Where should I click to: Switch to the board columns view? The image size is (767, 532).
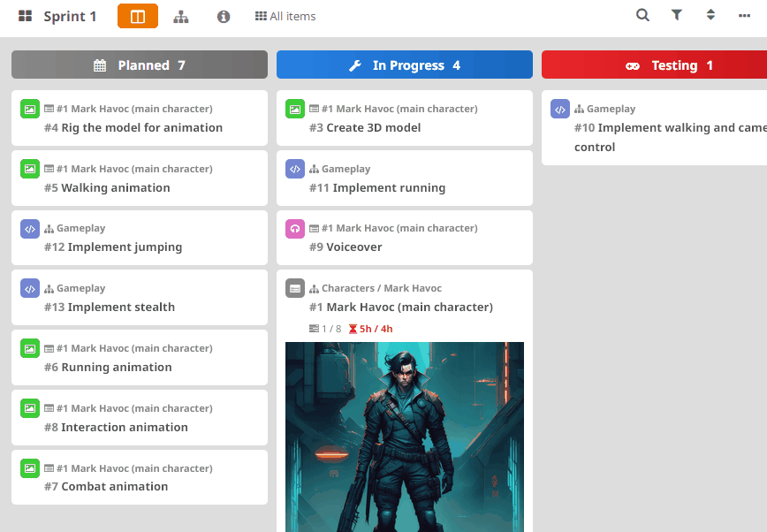click(x=138, y=16)
